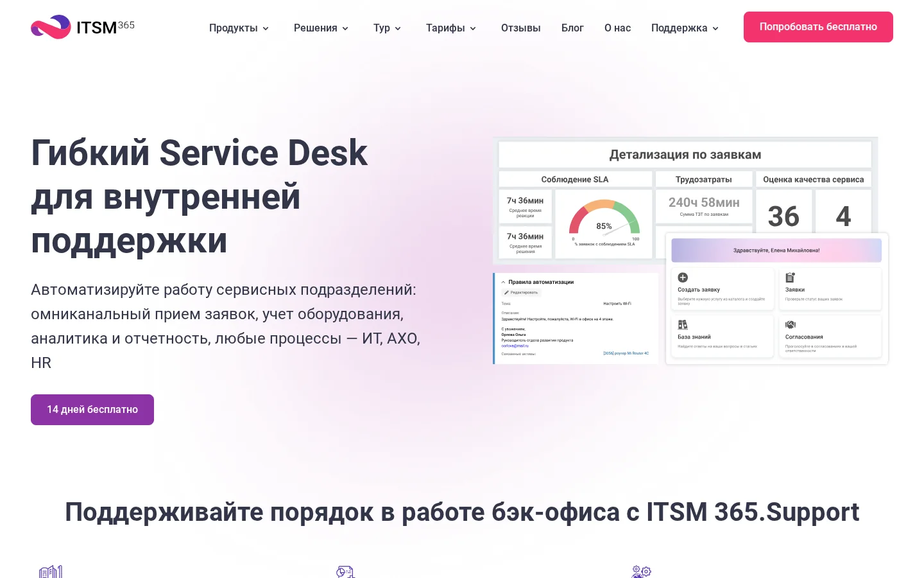Click the Соблюдение SLA column header
This screenshot has width=924, height=578.
[575, 179]
